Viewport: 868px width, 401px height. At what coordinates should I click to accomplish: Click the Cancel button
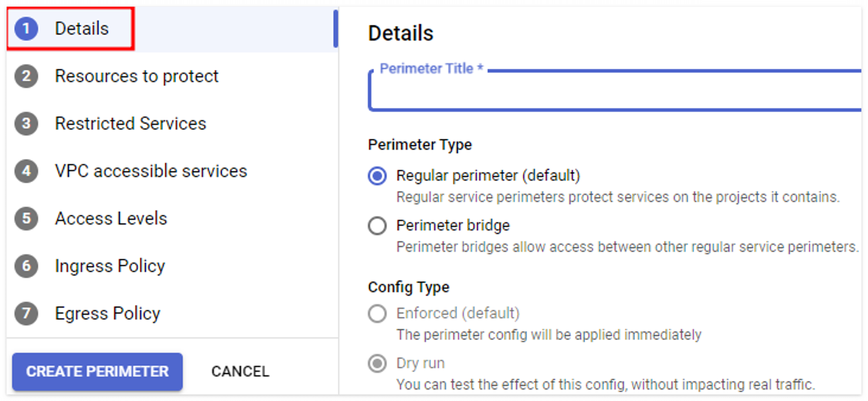coord(240,371)
